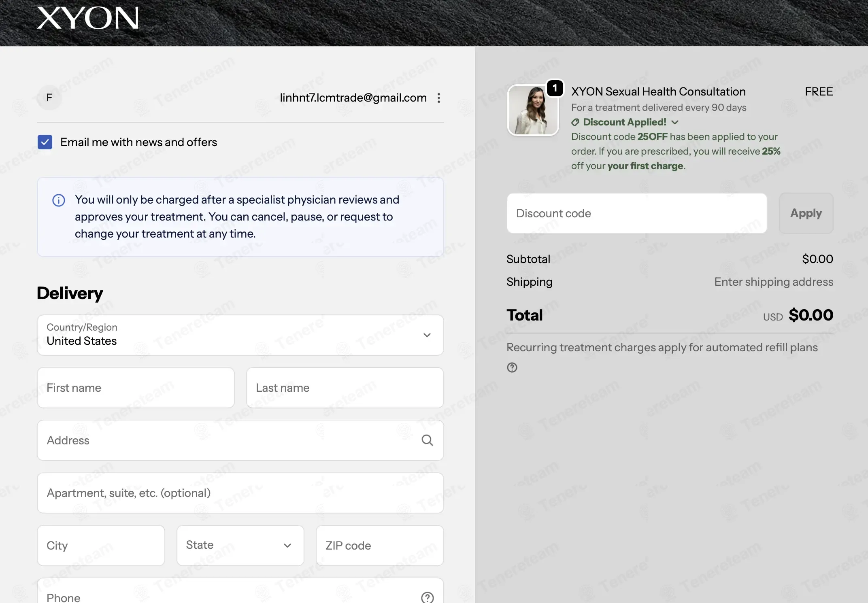The image size is (868, 603).
Task: Focus the First name field
Action: (136, 388)
